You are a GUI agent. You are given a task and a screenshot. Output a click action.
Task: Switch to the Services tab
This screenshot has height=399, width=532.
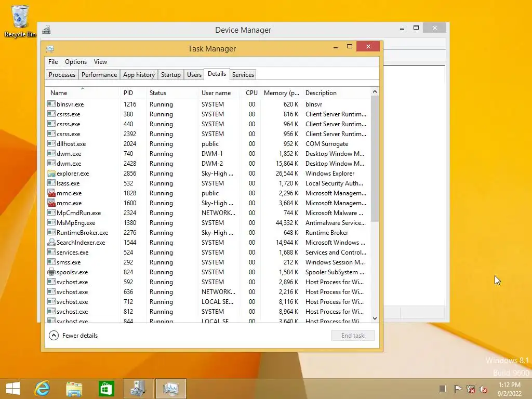point(243,75)
